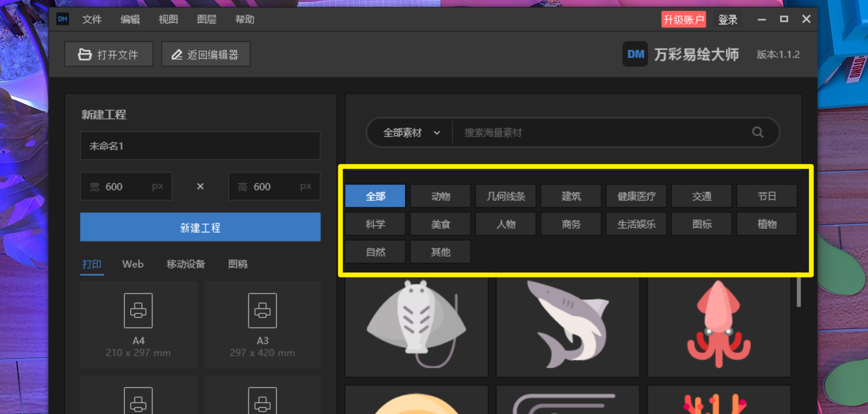Select the 自然 category filter
The image size is (868, 414).
375,252
